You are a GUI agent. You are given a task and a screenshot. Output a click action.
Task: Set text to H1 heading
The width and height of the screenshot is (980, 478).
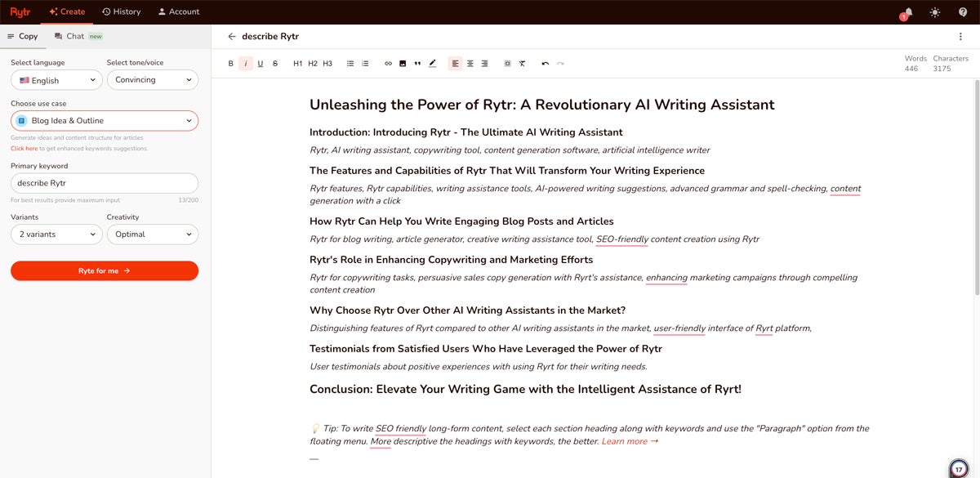pyautogui.click(x=298, y=64)
